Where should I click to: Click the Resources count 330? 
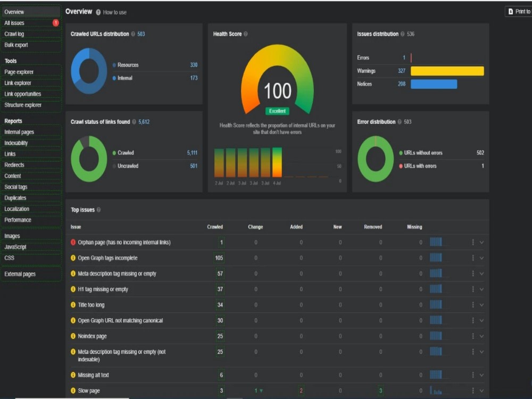point(194,65)
